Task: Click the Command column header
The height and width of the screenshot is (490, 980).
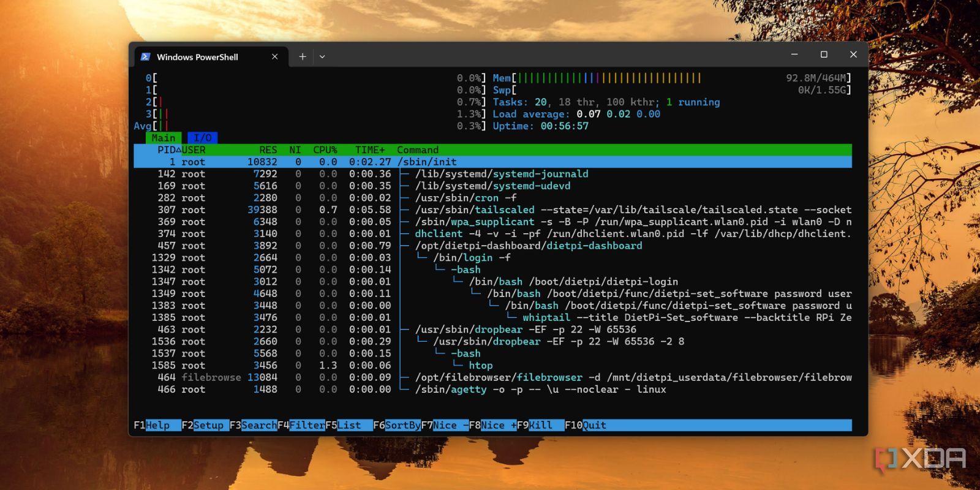Action: click(418, 150)
